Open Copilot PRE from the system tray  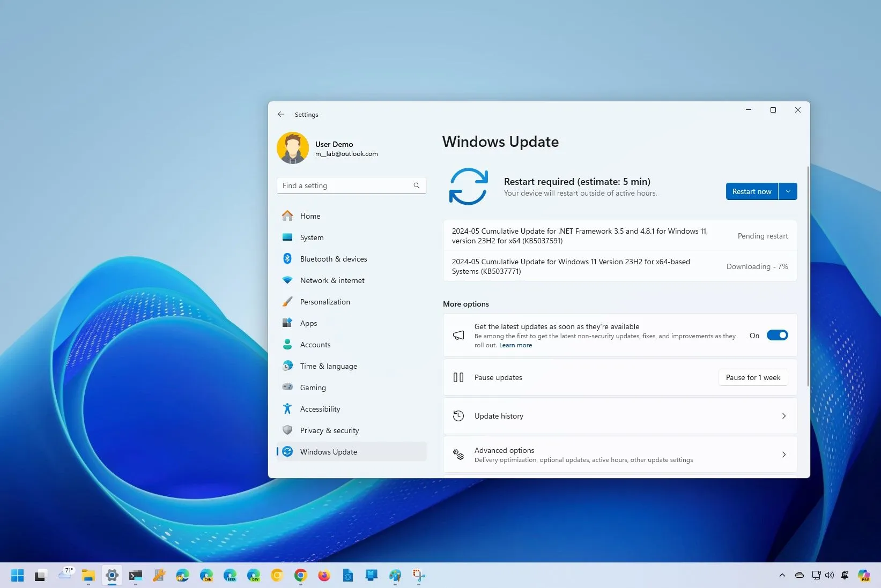click(x=864, y=574)
